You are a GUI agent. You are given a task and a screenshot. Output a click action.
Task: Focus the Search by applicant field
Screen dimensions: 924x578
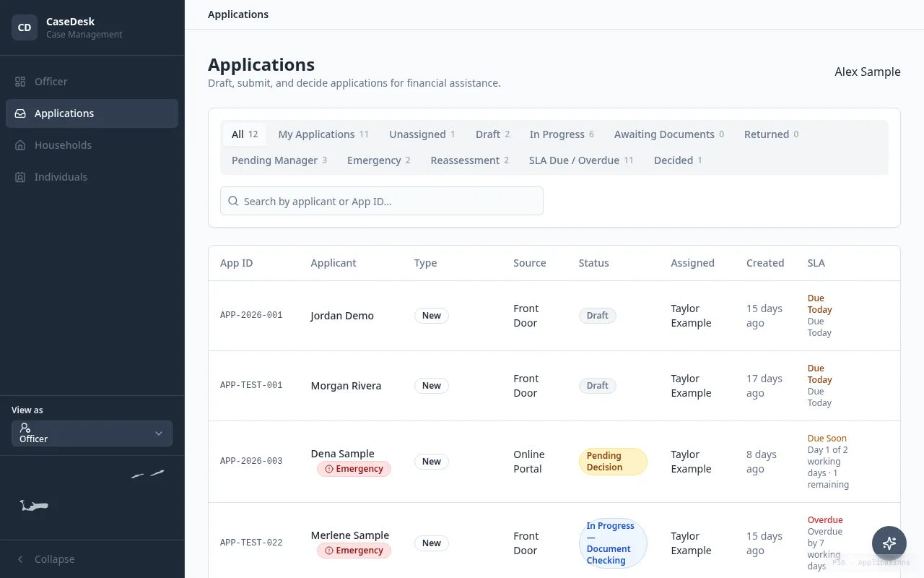382,201
